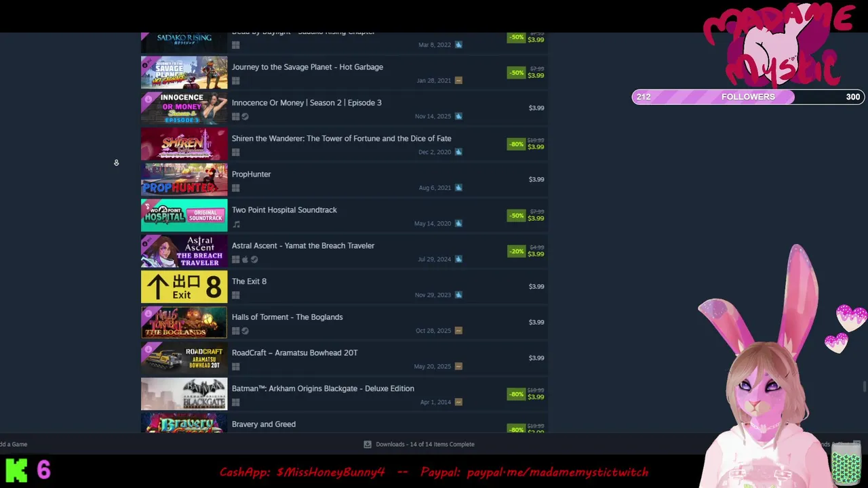The image size is (868, 488).
Task: Click the RoadCraft Aramatsu Bowhead thumbnail
Action: pos(184,359)
